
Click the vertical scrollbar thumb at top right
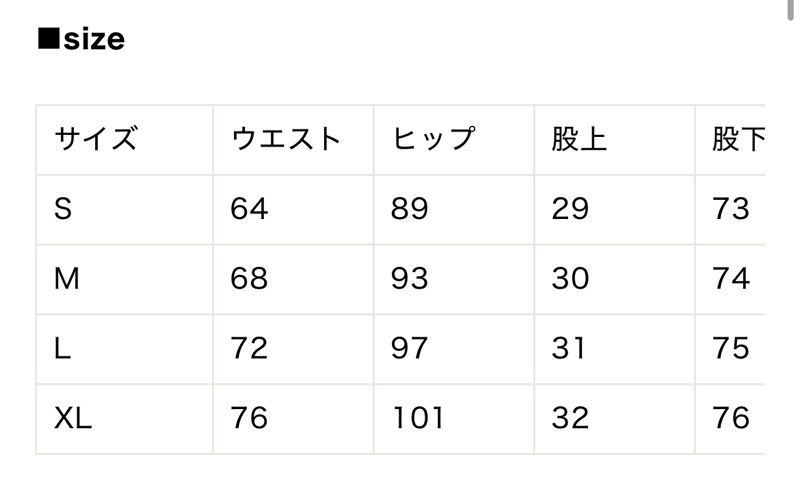[x=792, y=8]
